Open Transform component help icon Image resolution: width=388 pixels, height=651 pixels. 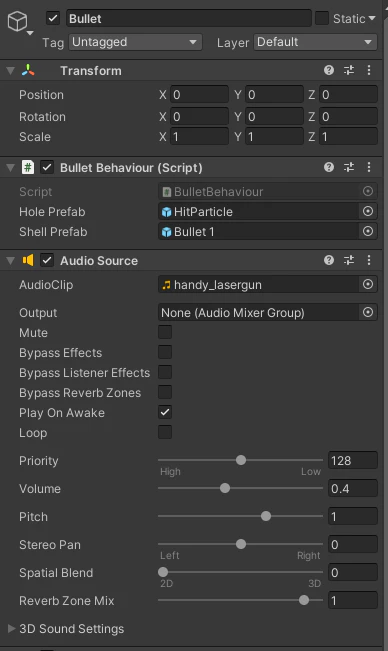329,70
